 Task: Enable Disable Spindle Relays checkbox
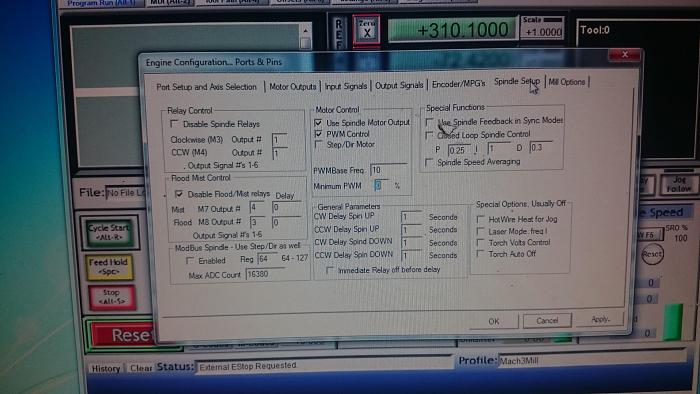point(174,124)
